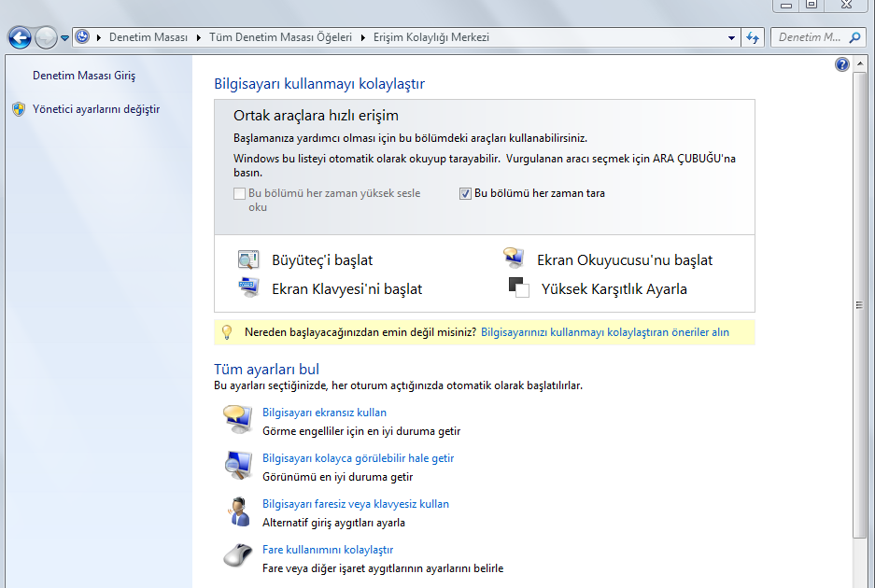This screenshot has width=875, height=588.
Task: Start Ekran Okuyucusu'nu başlat
Action: (625, 260)
